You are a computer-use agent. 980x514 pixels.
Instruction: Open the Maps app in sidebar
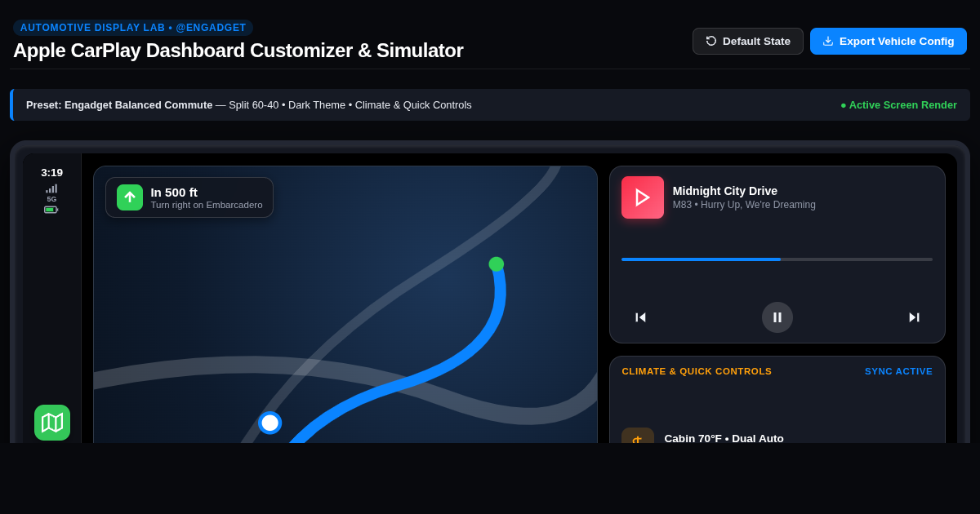pos(52,423)
